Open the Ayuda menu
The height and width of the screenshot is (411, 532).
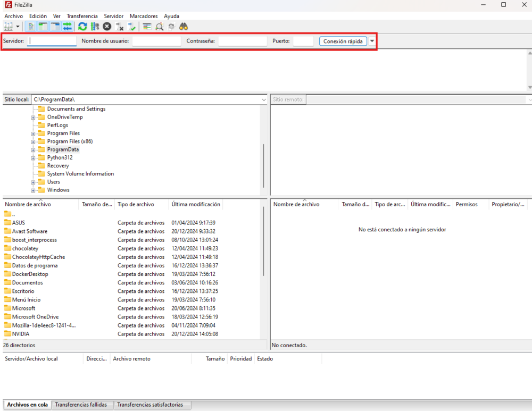pyautogui.click(x=171, y=16)
